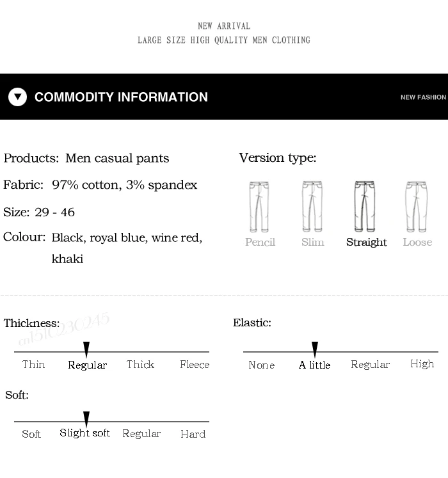Screen dimensions: 448x478
Task: Click the NEW FASHION label
Action: click(x=423, y=97)
